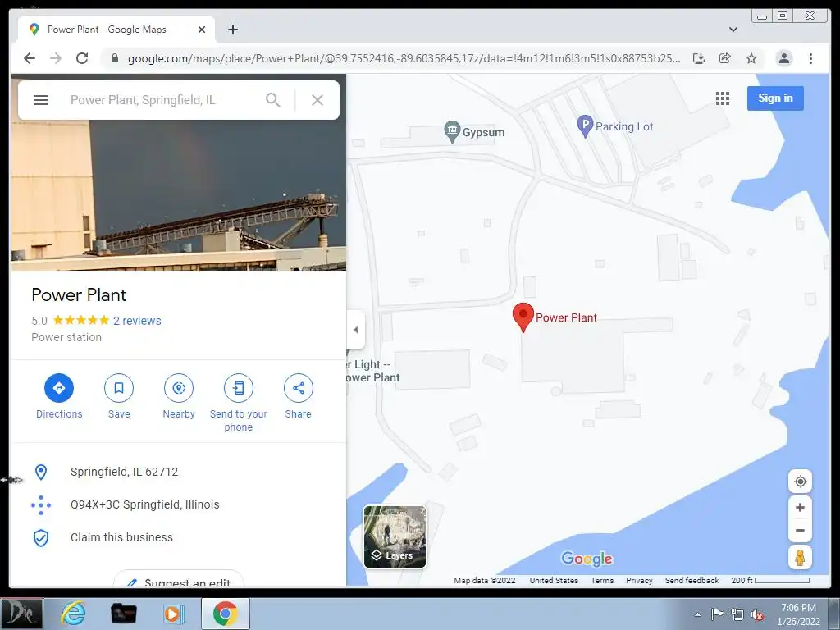Click the share this page icon

pyautogui.click(x=725, y=58)
